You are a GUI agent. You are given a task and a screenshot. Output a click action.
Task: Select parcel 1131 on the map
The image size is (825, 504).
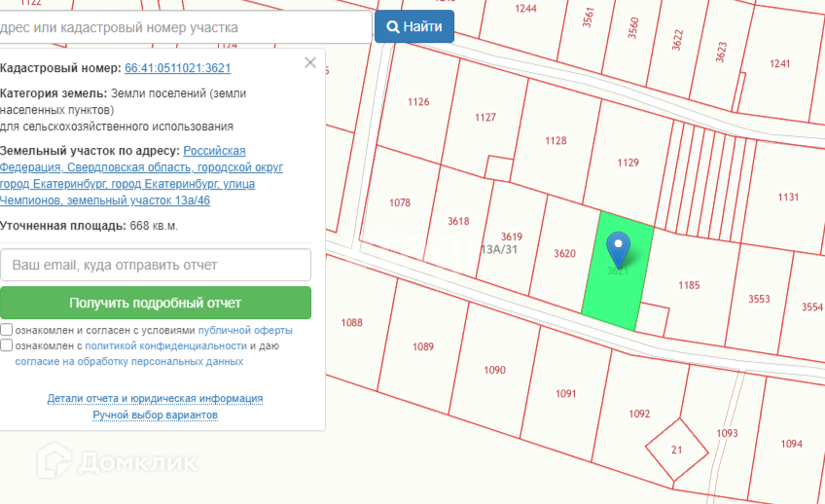tap(788, 198)
